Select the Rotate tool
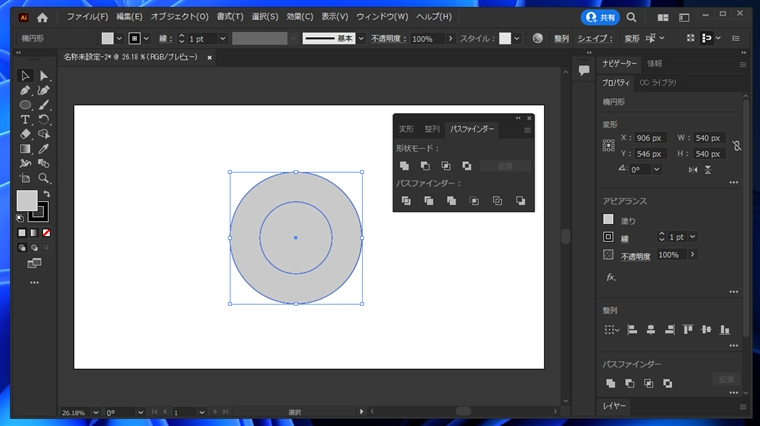Image resolution: width=760 pixels, height=426 pixels. click(x=44, y=119)
